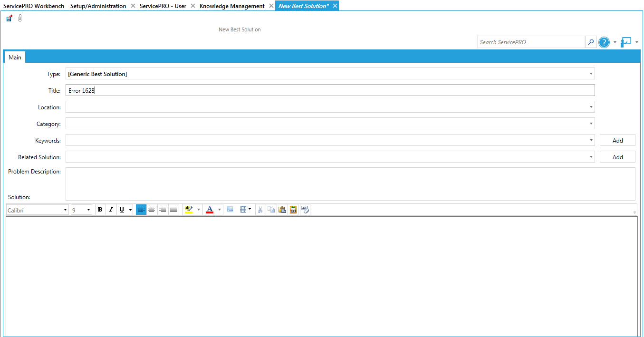Screen dimensions: 644x337
Task: Open the font size 9 dropdown
Action: click(88, 210)
